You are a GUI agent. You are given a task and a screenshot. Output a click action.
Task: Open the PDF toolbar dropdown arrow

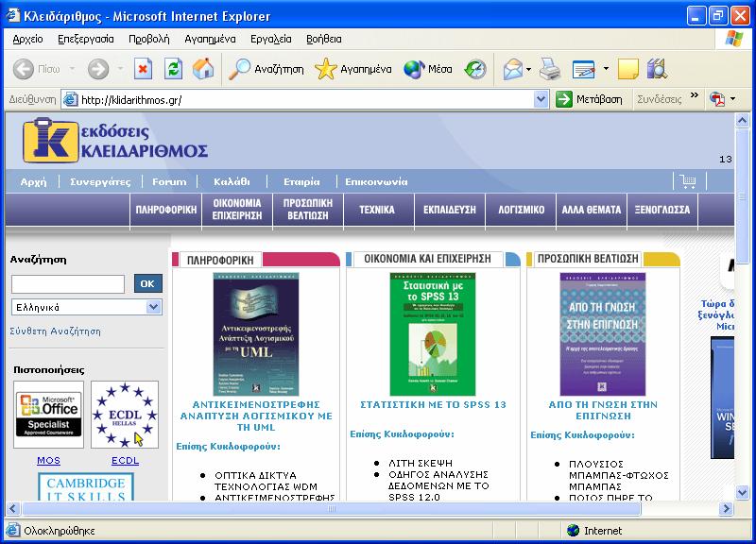click(733, 99)
